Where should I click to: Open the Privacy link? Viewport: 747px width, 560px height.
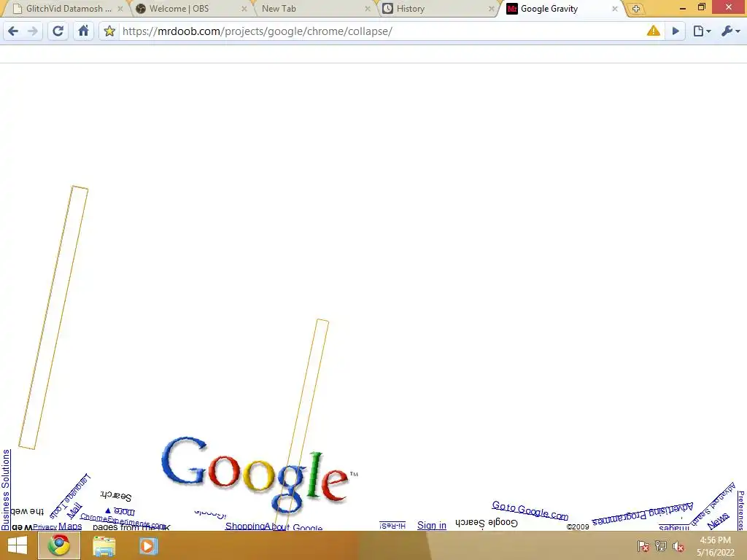(x=44, y=527)
